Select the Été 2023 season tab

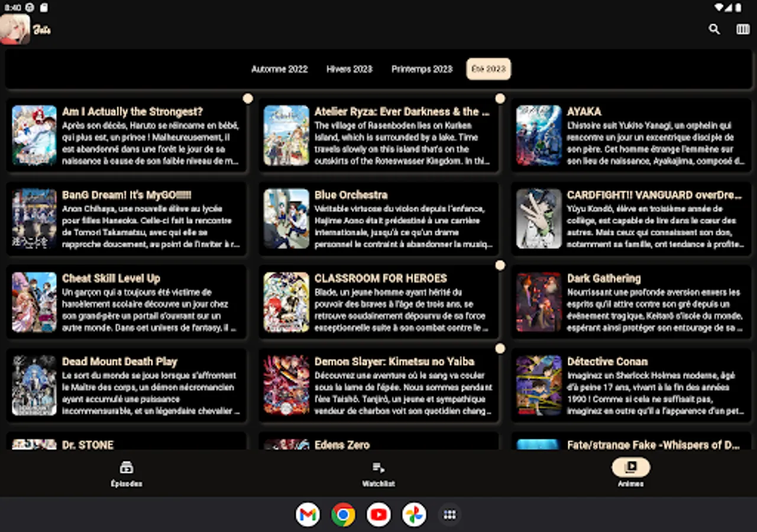[489, 69]
